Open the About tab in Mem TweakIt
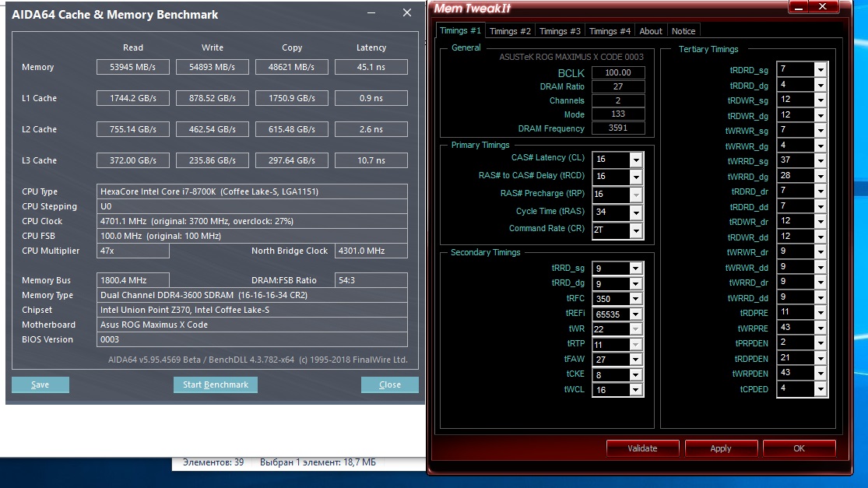This screenshot has height=488, width=868. pyautogui.click(x=651, y=31)
